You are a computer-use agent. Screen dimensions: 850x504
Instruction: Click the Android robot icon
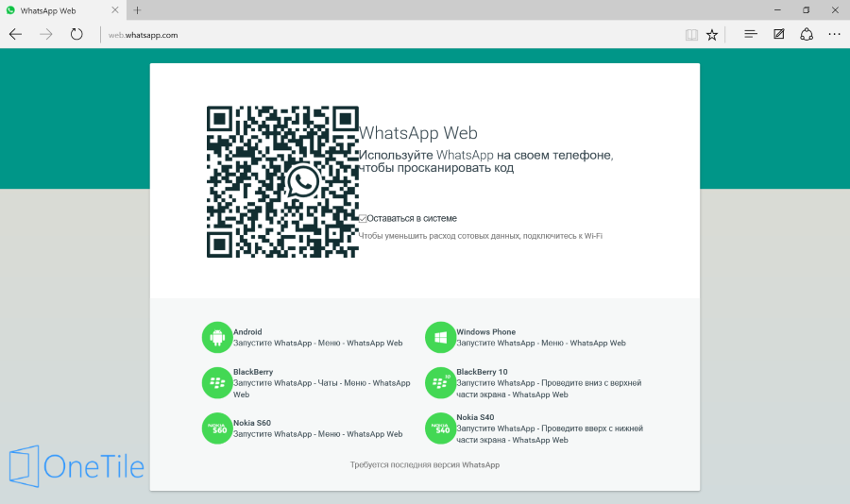[x=217, y=337]
